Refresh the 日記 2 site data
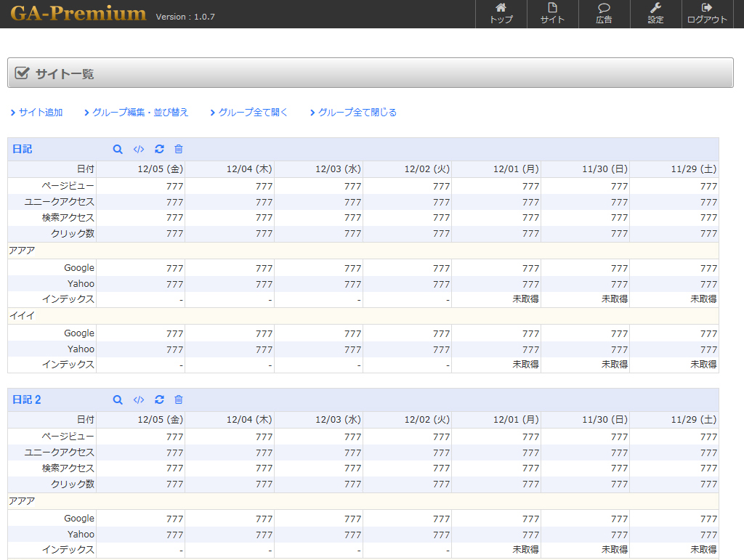744x560 pixels. (159, 399)
